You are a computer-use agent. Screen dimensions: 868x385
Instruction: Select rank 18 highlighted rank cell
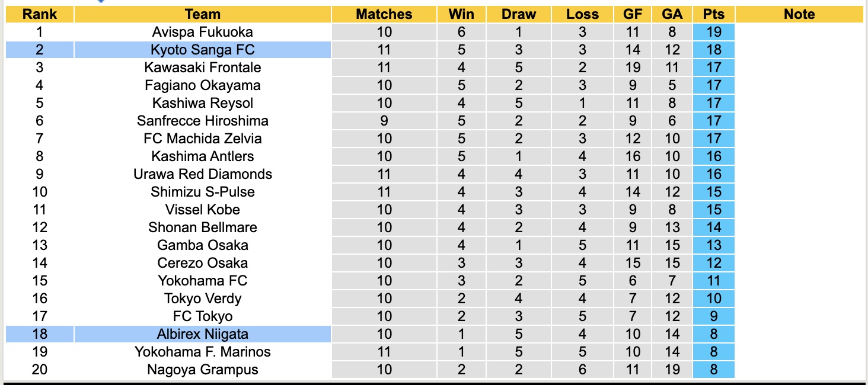pos(40,334)
